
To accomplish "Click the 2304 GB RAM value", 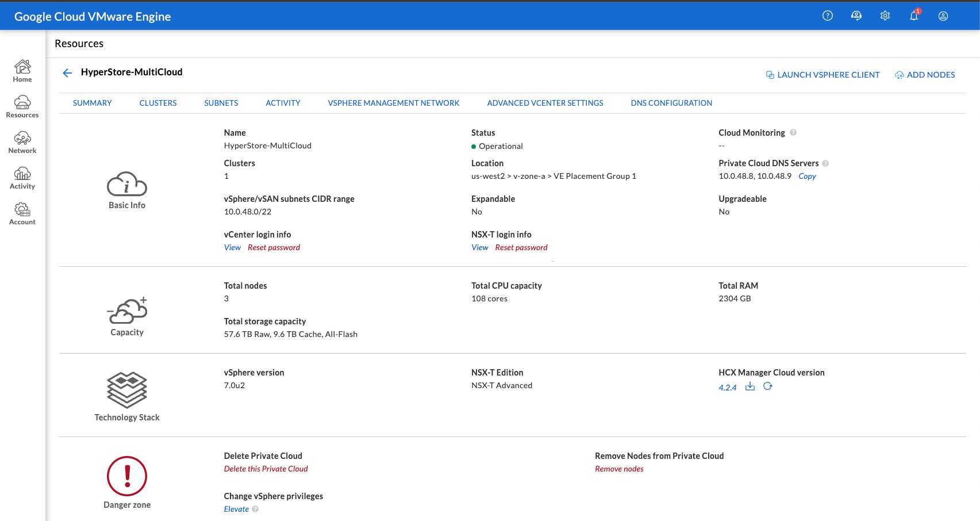I will tap(735, 298).
